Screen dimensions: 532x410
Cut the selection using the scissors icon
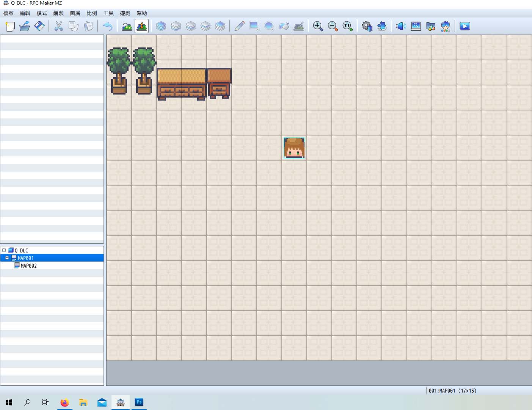coord(58,26)
